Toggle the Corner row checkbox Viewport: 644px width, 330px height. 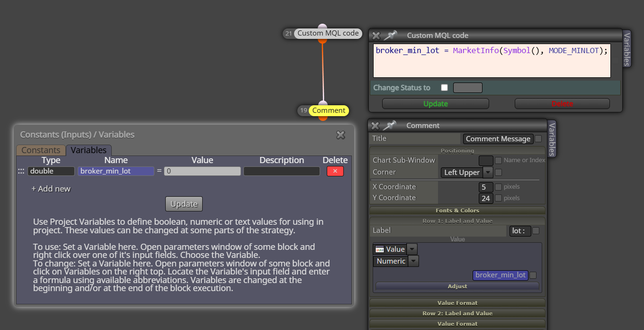tap(498, 173)
